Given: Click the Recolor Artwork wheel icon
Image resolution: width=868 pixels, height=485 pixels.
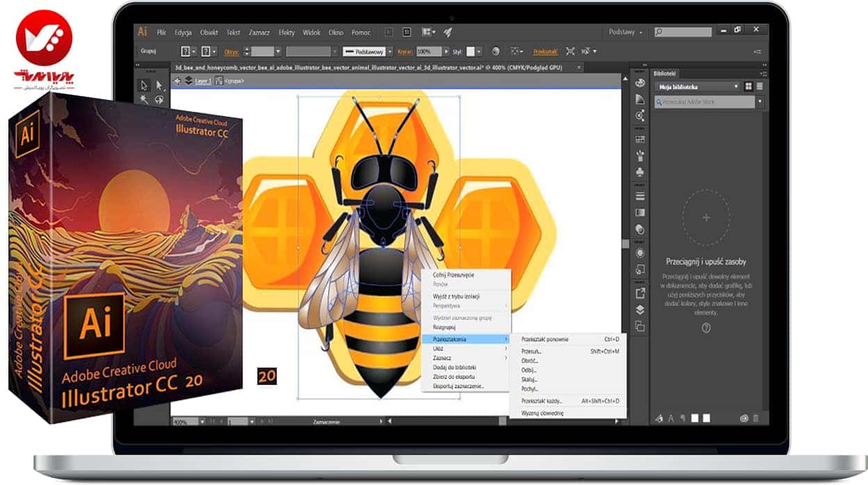Looking at the screenshot, I should pos(495,51).
